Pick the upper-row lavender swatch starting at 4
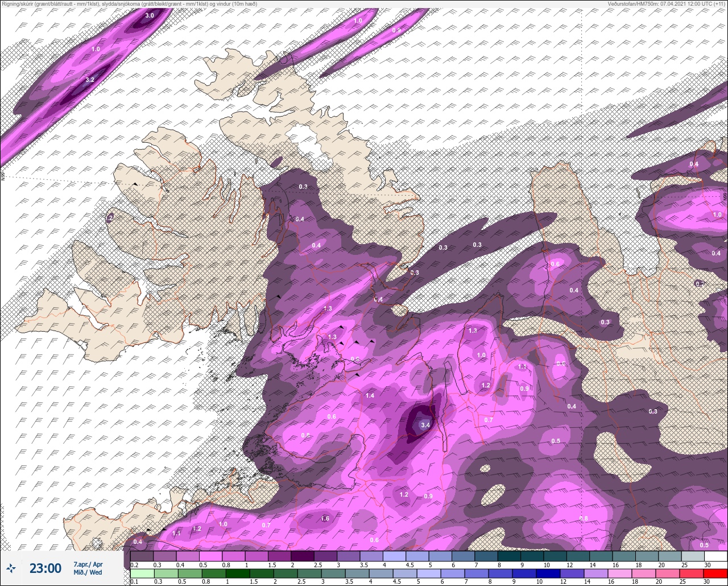This screenshot has width=728, height=586. pyautogui.click(x=394, y=556)
